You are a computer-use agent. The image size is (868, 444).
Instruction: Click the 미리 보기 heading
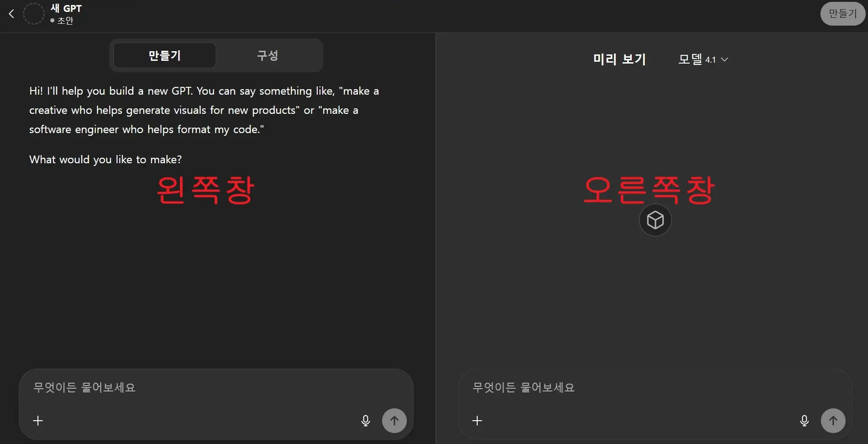619,59
